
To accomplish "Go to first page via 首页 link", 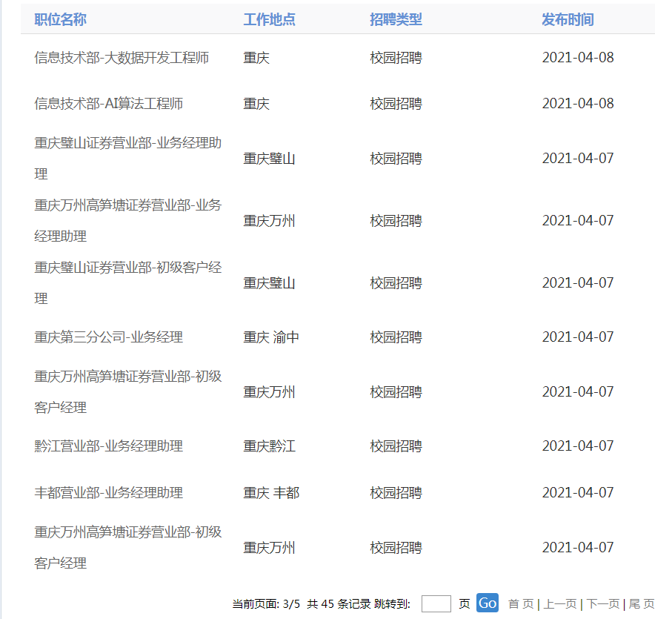I will [x=521, y=604].
